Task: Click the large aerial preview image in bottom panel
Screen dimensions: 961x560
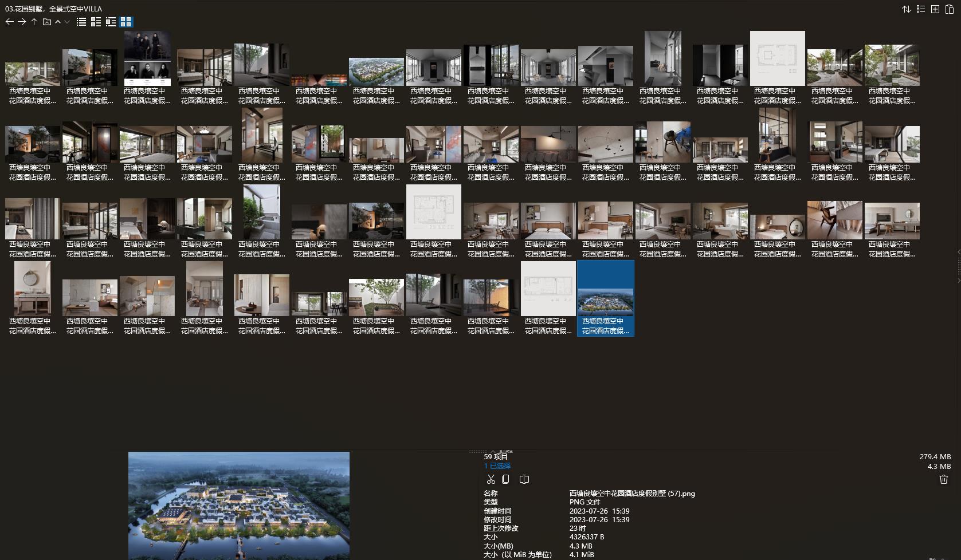Action: pyautogui.click(x=238, y=505)
